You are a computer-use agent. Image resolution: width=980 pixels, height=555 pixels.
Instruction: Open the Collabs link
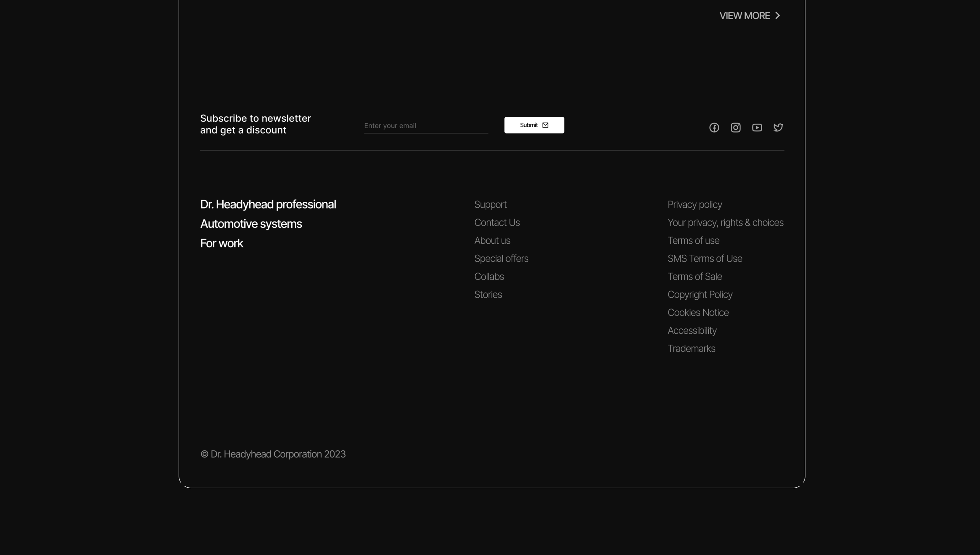489,276
